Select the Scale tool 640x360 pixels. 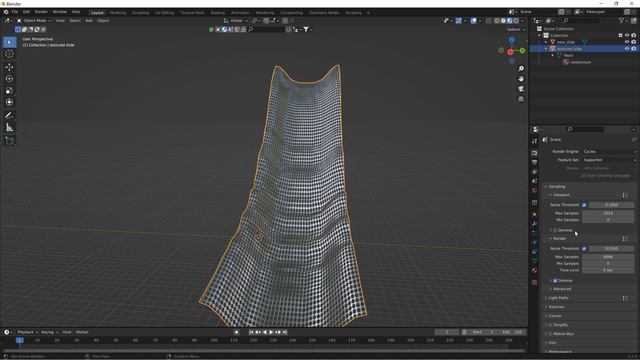tap(9, 91)
